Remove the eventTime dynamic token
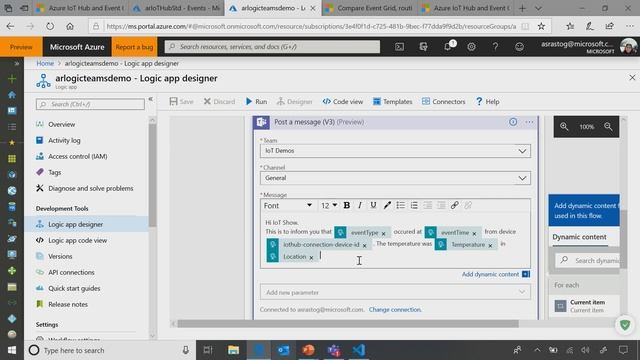The image size is (640, 360). (474, 233)
